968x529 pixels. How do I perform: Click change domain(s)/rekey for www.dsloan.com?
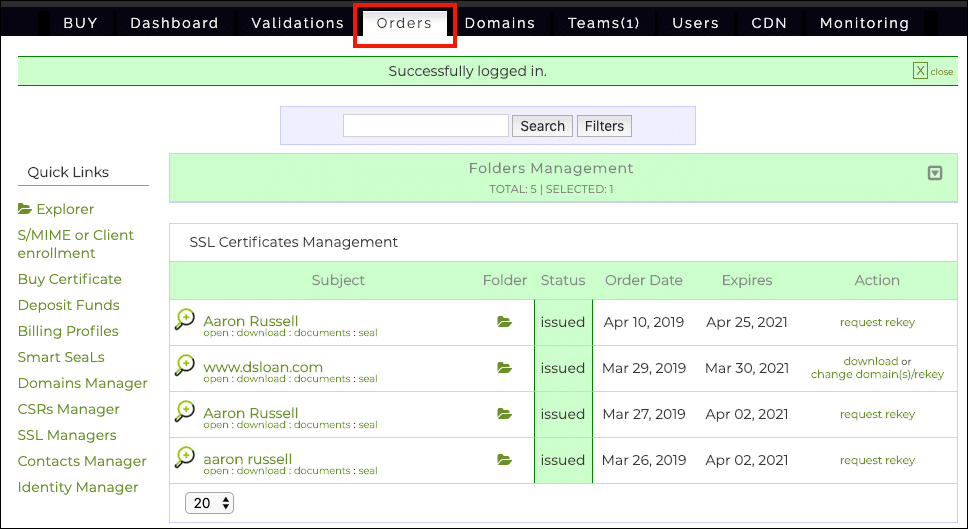click(877, 374)
